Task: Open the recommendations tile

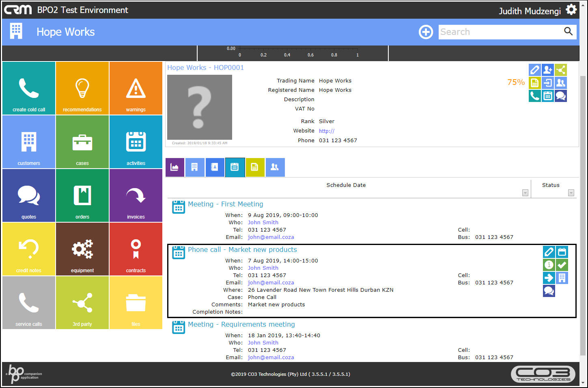Action: tap(82, 88)
